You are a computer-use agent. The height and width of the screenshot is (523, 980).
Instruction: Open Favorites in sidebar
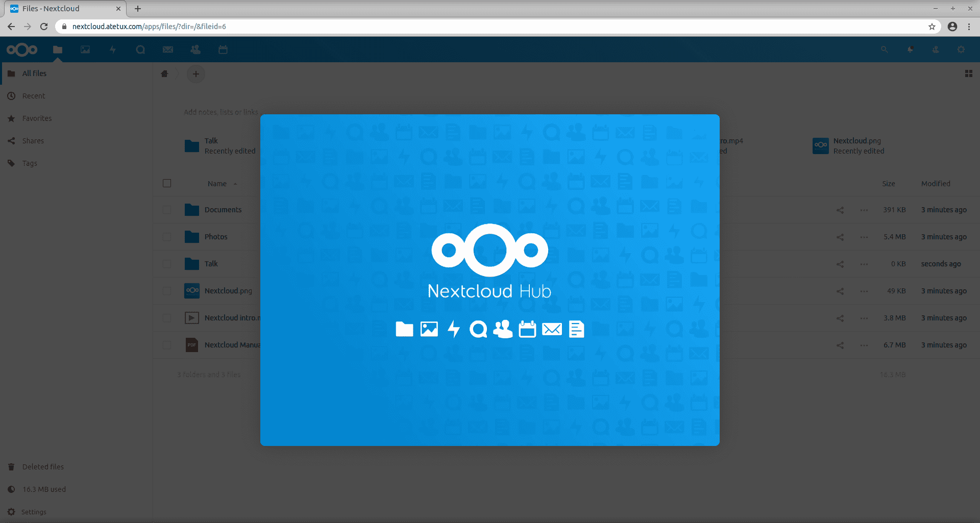point(77,118)
